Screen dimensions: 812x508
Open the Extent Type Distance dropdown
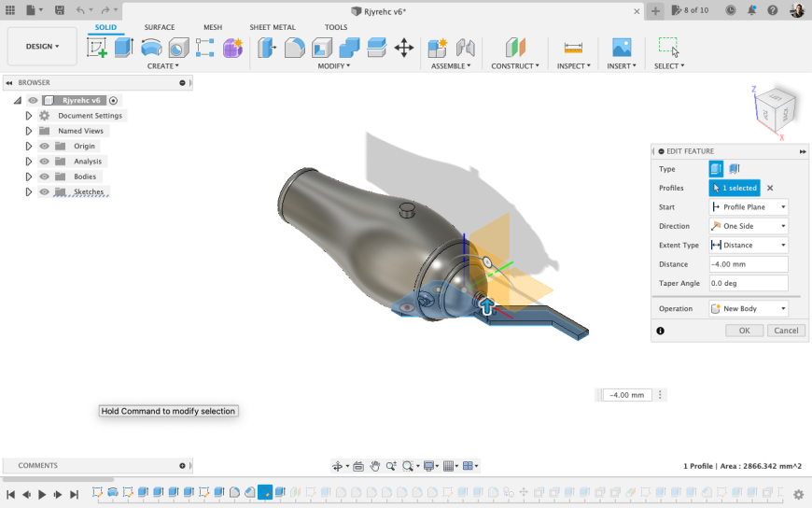(x=749, y=246)
